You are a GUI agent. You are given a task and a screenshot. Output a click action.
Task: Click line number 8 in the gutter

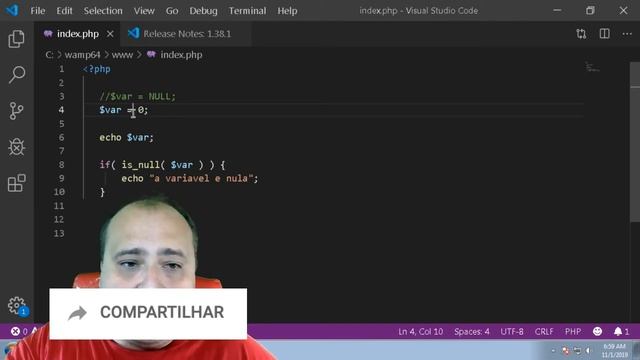61,164
